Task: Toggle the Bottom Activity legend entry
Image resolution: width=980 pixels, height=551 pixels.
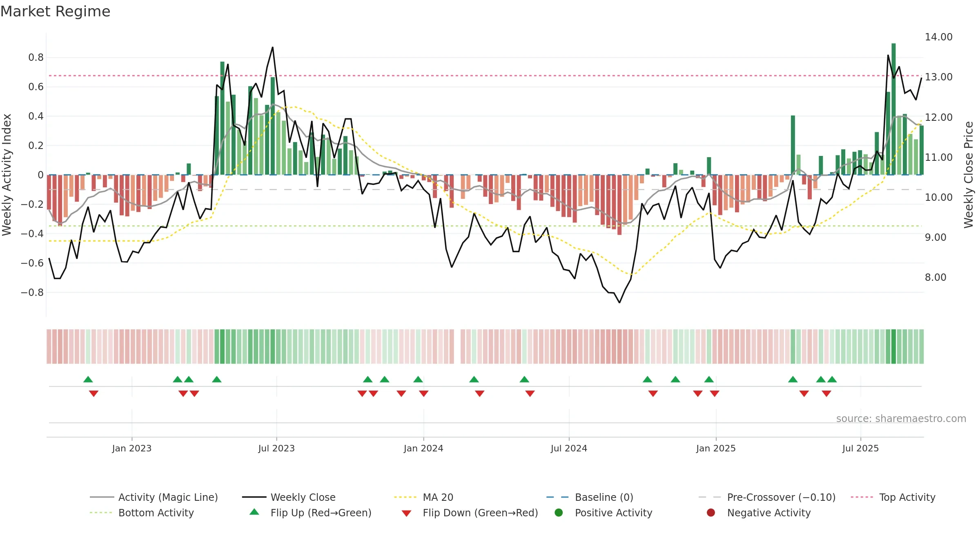Action: click(x=142, y=513)
